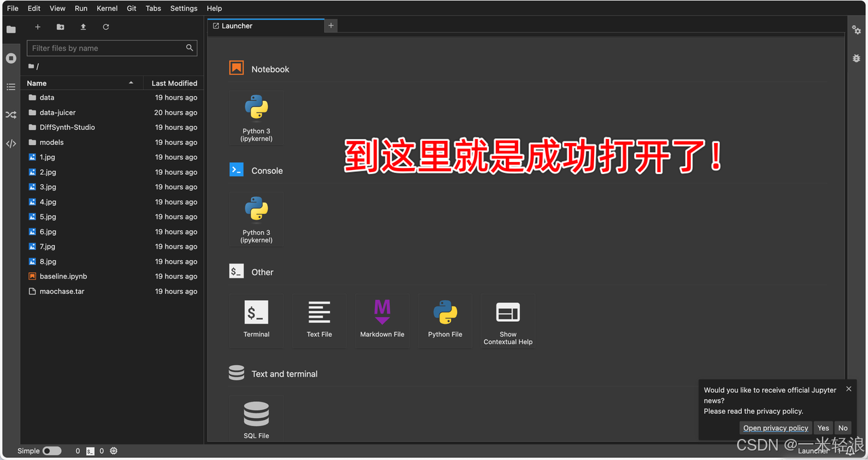Sort files by the Name column header

coord(35,83)
